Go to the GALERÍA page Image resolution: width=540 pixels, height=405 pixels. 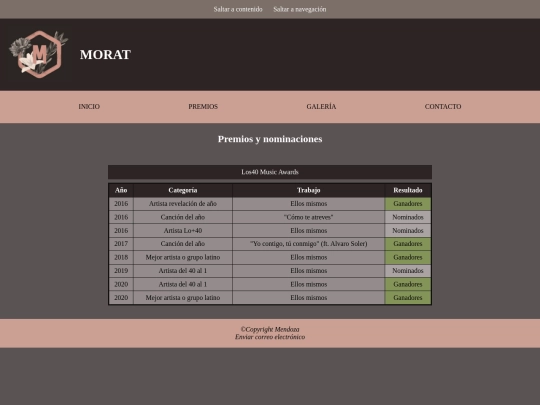coord(321,106)
